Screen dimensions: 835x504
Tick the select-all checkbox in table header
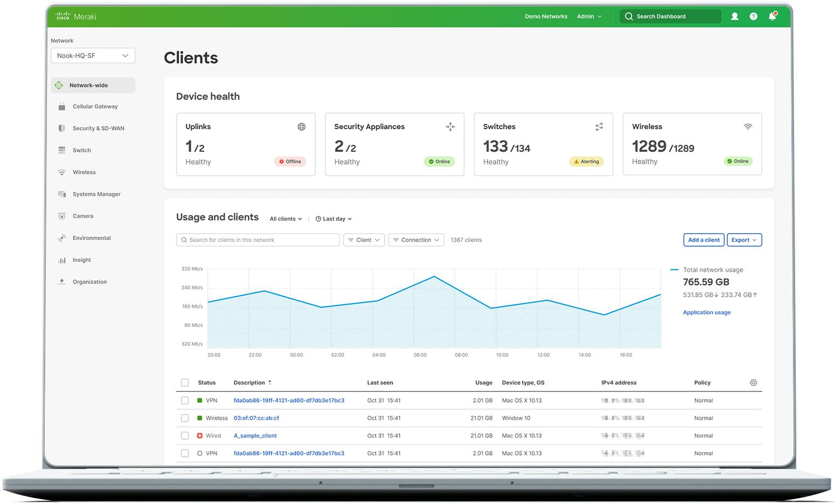(185, 382)
